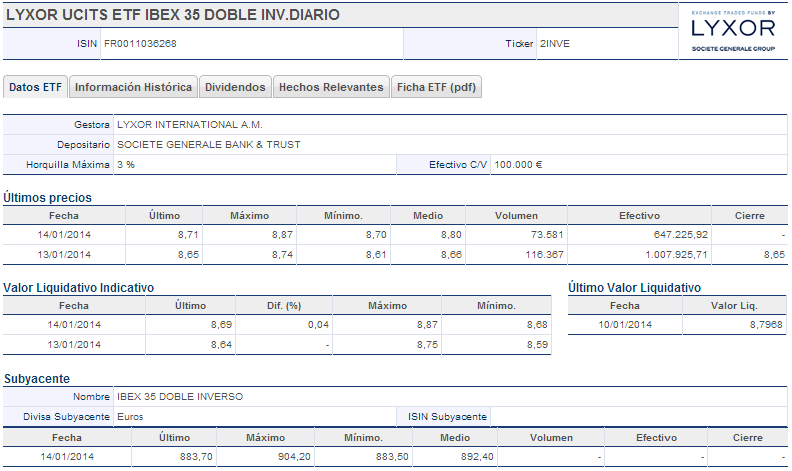Click the efectivo value 1.007.925,71
792x471 pixels.
click(x=676, y=254)
